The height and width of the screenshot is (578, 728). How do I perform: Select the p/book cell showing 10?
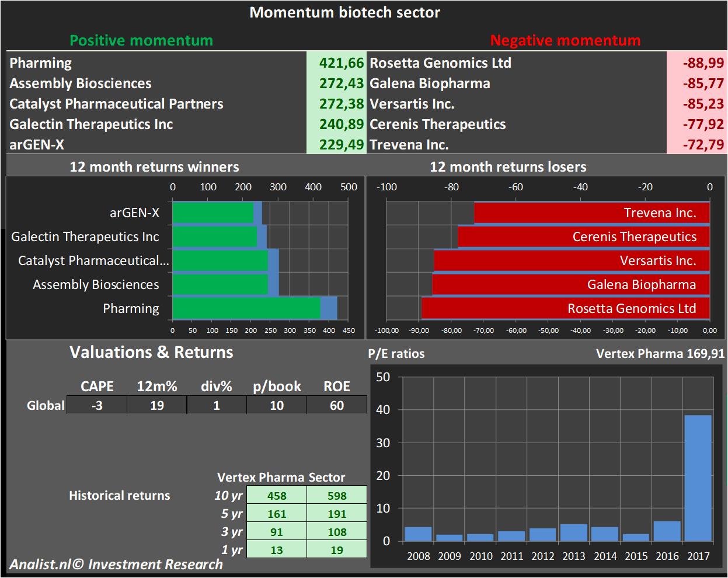(x=277, y=405)
